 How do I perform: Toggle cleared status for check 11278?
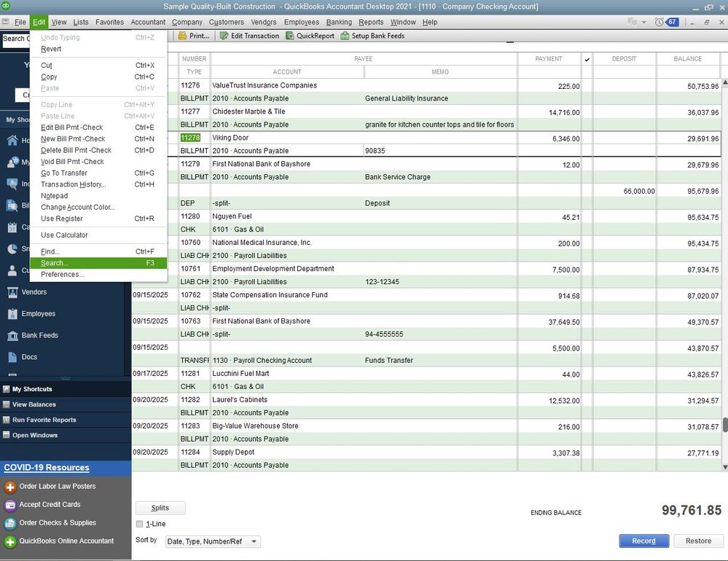coord(587,138)
